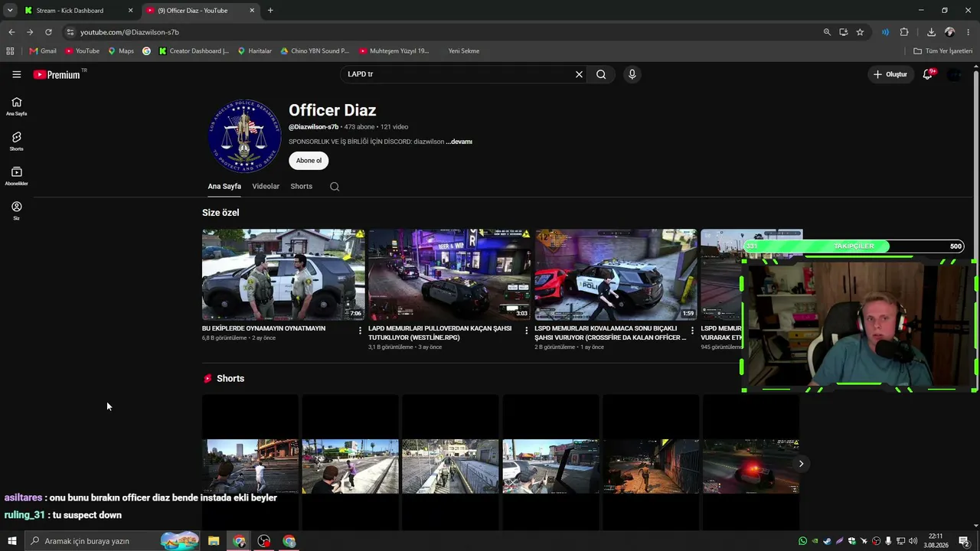The image size is (980, 551).
Task: Open Chrome three-dot menu
Action: click(x=969, y=32)
